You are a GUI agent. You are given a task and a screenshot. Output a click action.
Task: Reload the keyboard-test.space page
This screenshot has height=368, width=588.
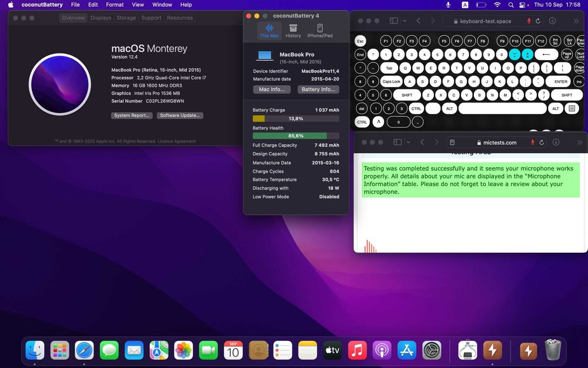click(x=538, y=21)
